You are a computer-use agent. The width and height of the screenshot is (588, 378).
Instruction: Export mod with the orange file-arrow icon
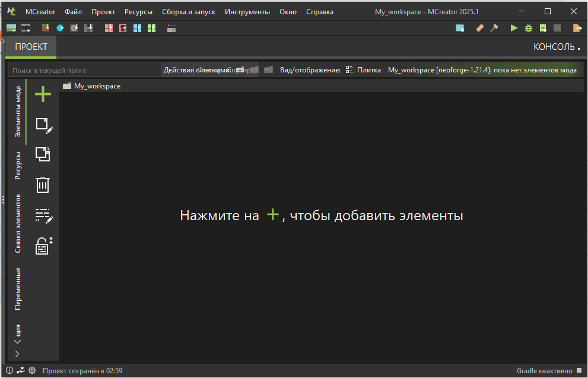point(577,28)
